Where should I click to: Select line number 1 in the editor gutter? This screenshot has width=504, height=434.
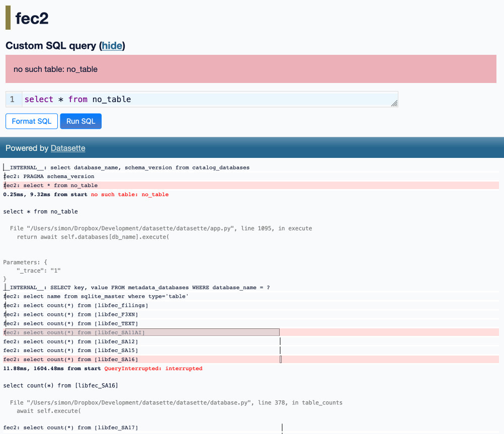tap(12, 100)
